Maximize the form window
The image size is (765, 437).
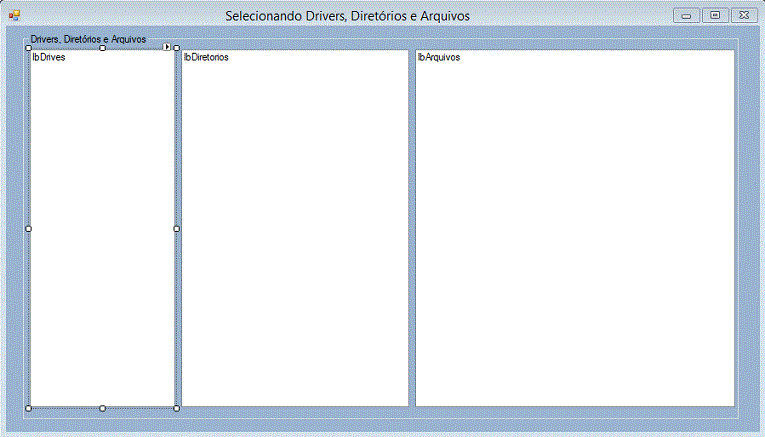click(x=715, y=15)
